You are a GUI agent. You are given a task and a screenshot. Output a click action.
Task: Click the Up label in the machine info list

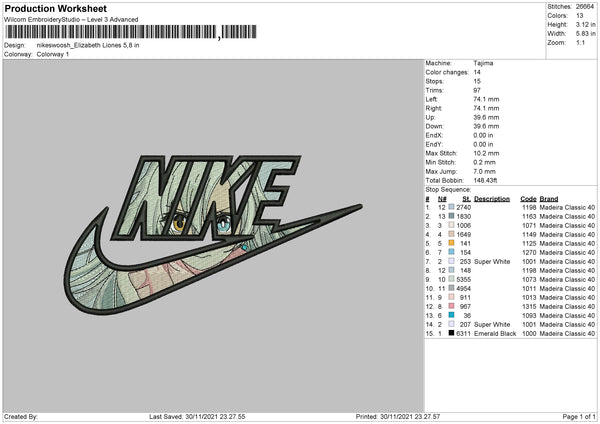point(430,117)
